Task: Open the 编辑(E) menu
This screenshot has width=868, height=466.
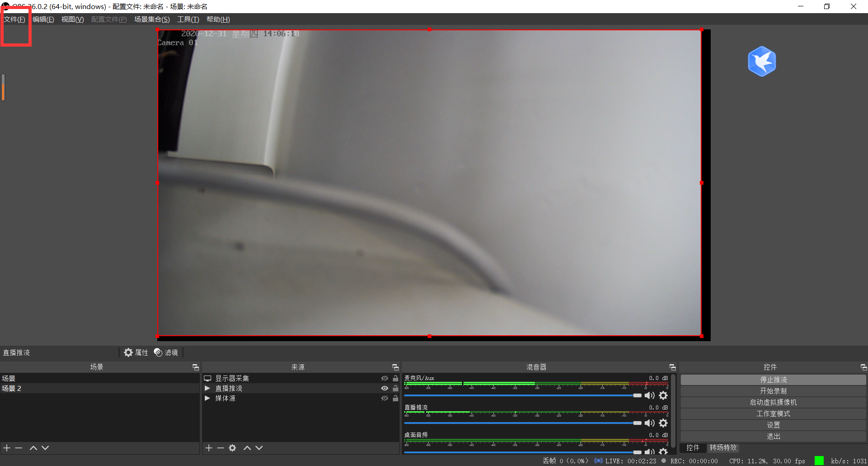Action: click(x=43, y=19)
